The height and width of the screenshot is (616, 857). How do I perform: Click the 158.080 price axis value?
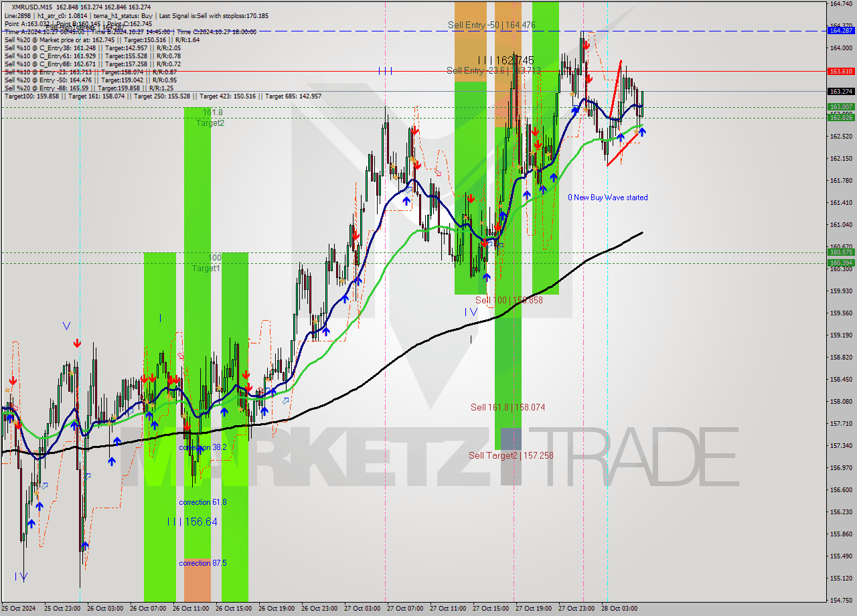(x=841, y=402)
